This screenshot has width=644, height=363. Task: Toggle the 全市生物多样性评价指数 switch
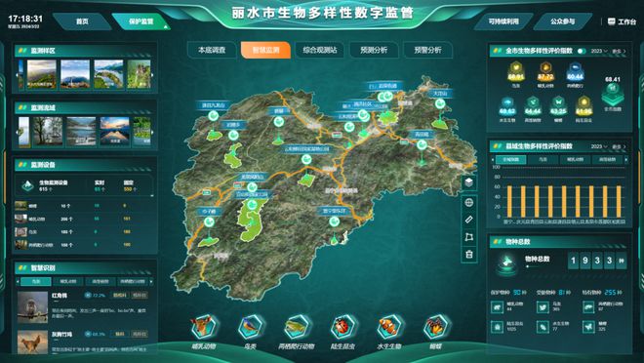click(x=582, y=51)
